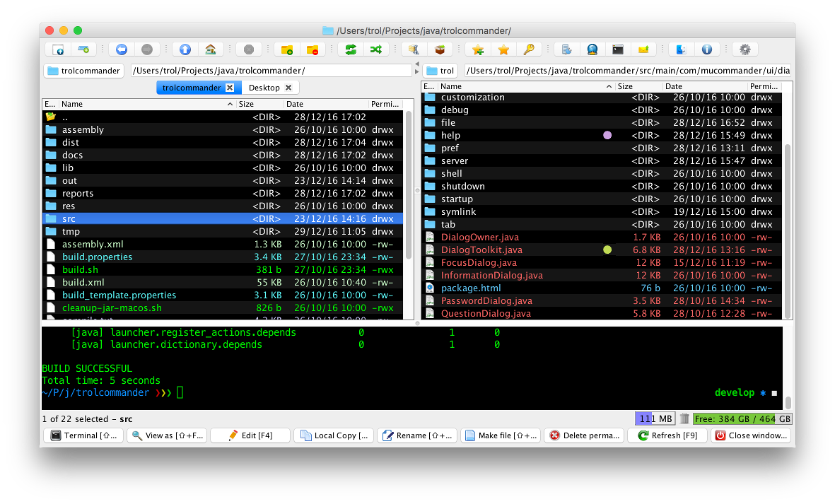Screen dimensions: 835x504
Task: Click the Edit [F4] button
Action: [250, 435]
